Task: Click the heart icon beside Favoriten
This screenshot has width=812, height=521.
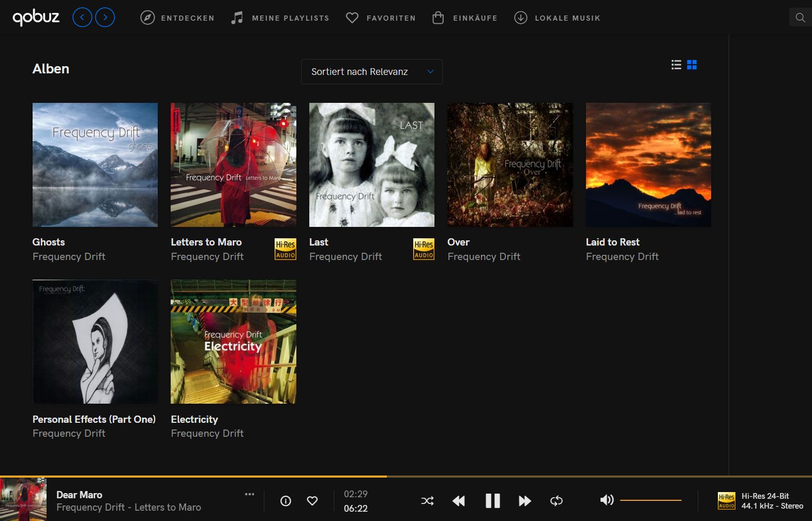Action: pos(352,18)
